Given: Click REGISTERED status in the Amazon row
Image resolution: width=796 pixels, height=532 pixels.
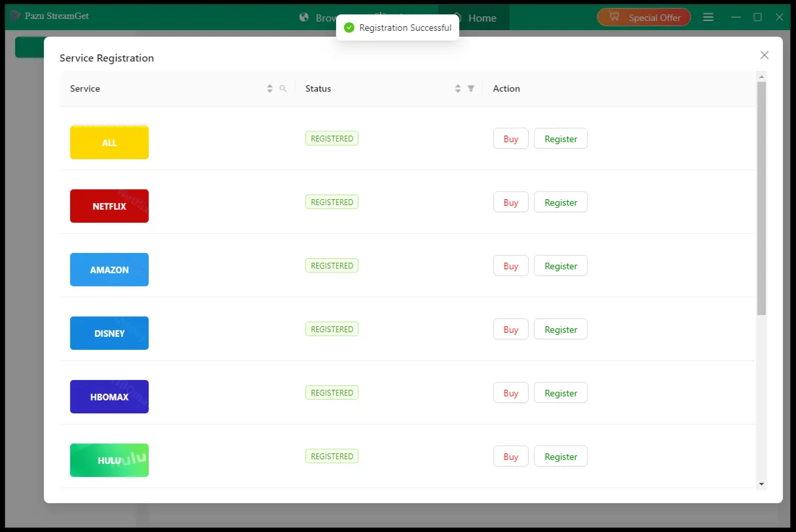Looking at the screenshot, I should [332, 265].
